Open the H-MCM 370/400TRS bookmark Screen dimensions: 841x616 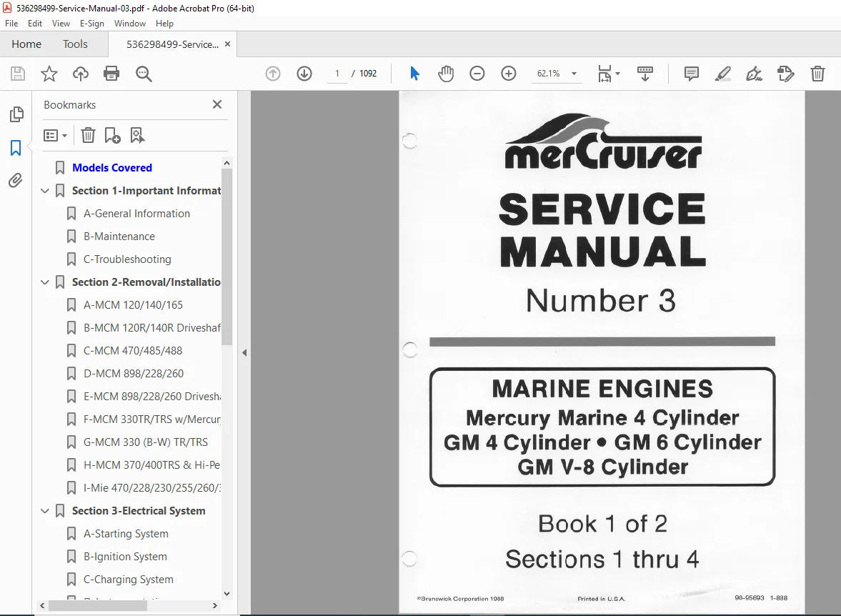click(151, 465)
